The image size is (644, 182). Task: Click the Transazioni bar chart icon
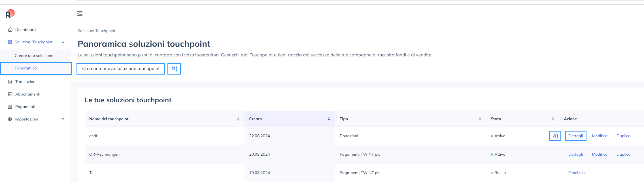click(10, 82)
